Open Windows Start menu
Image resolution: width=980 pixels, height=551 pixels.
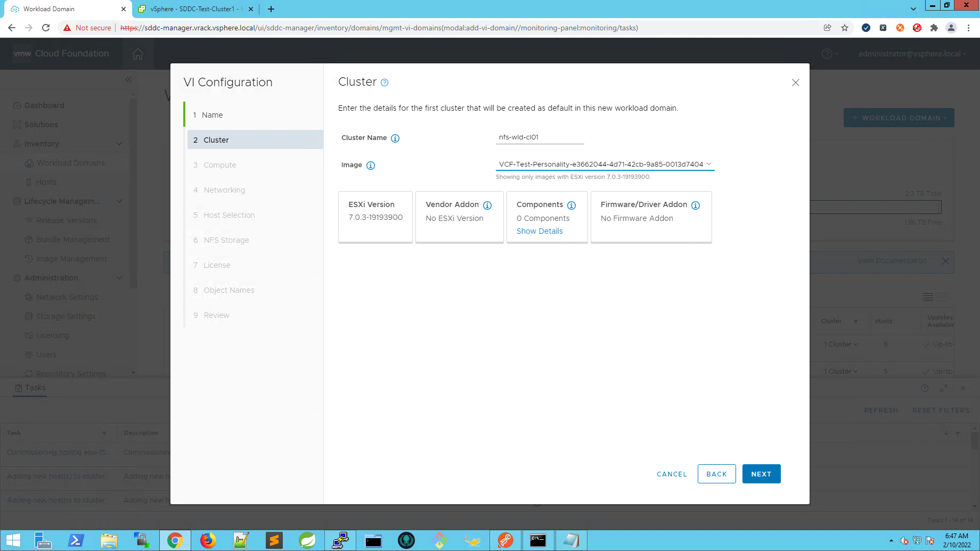13,540
